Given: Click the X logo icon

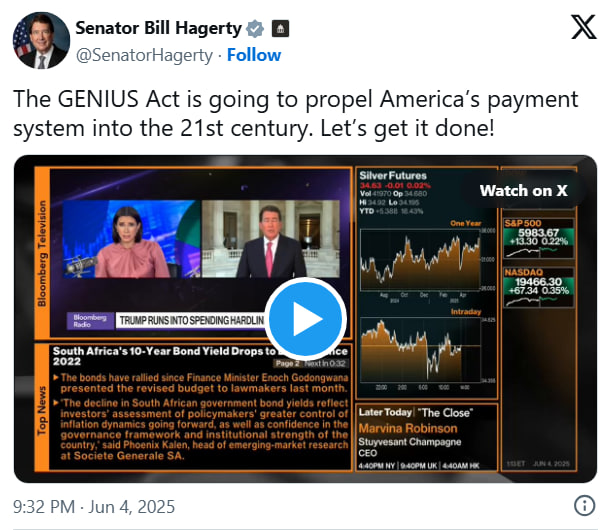Looking at the screenshot, I should click(583, 27).
